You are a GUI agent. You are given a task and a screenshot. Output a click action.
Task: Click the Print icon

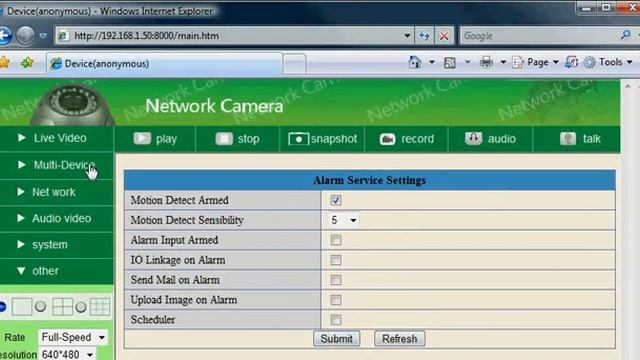pos(486,62)
